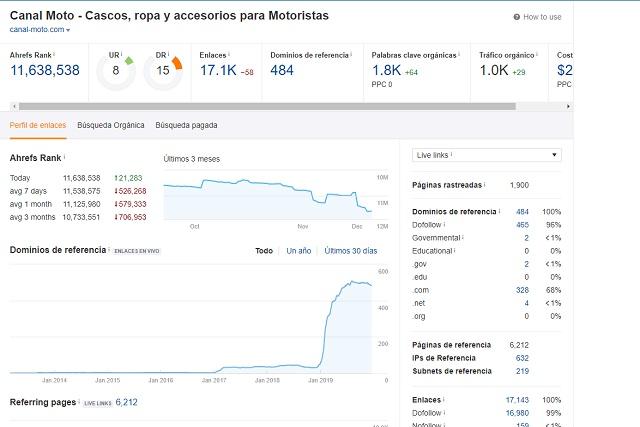This screenshot has height=427, width=640.
Task: Open the 484 referring domains sidebar link
Action: 522,212
